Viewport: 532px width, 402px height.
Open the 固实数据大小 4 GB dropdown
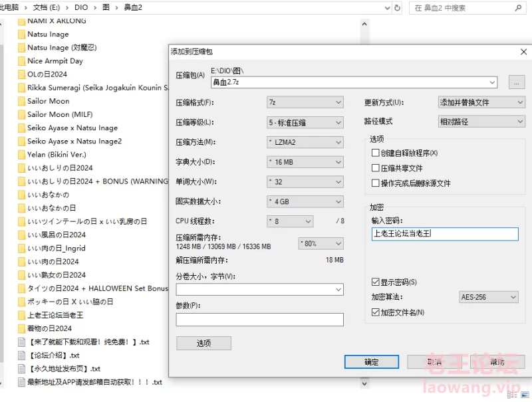click(305, 202)
